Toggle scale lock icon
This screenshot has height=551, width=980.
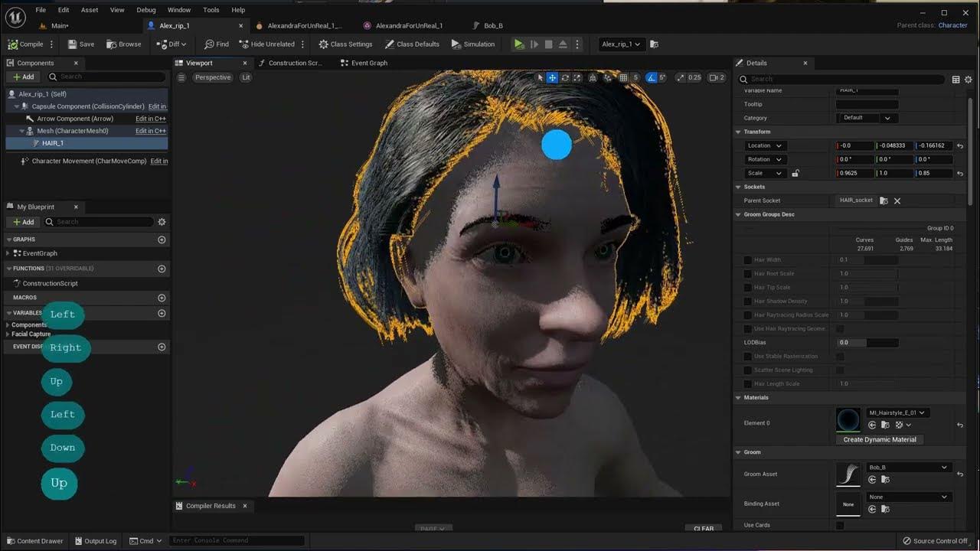point(795,173)
